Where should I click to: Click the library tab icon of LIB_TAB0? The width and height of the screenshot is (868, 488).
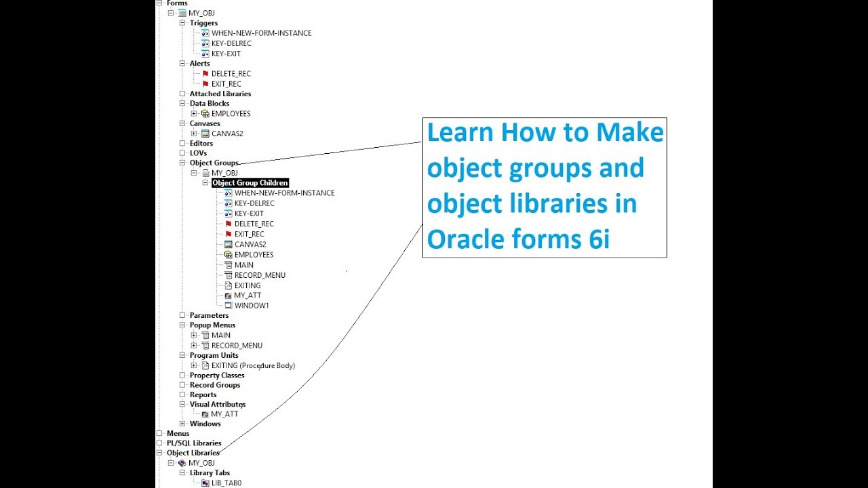[x=205, y=483]
